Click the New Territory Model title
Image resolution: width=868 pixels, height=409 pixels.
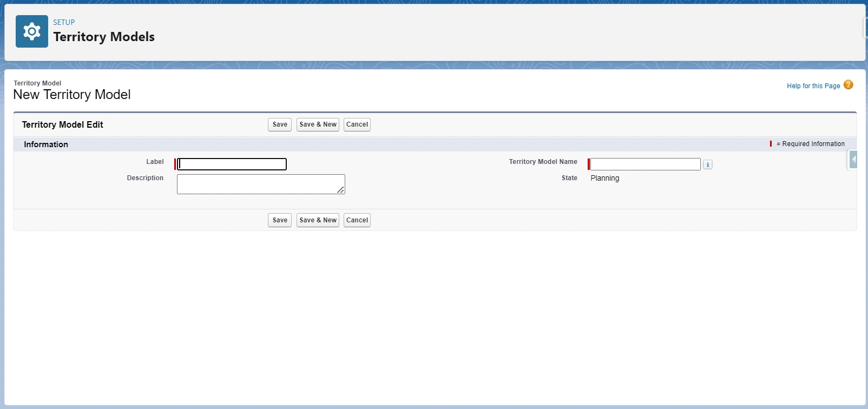72,95
